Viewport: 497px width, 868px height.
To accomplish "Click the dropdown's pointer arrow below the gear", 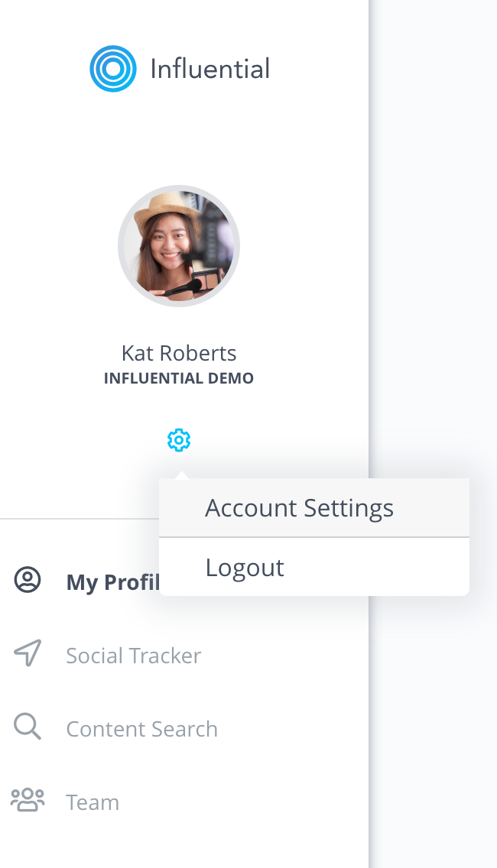I will (x=181, y=475).
